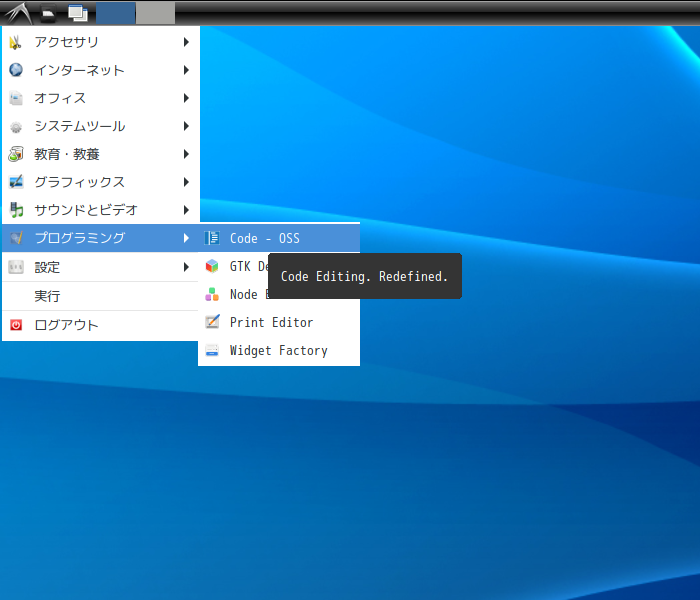Screen dimensions: 700x600
Task: Expand the サウンドとビデオ submenu arrow
Action: [186, 210]
